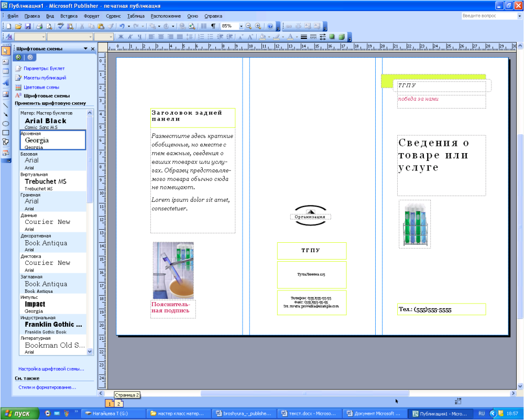Viewport: 524px width, 420px height.
Task: Open the font size dropdown
Action: (x=111, y=37)
